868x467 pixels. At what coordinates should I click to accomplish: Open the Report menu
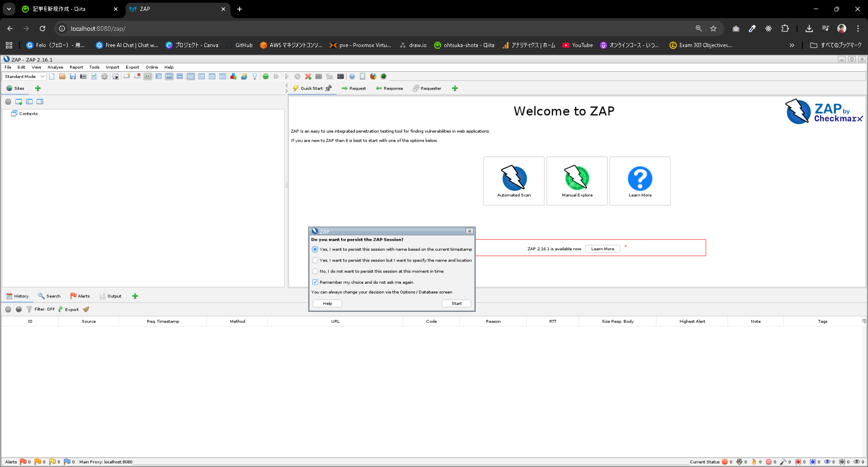(x=76, y=67)
